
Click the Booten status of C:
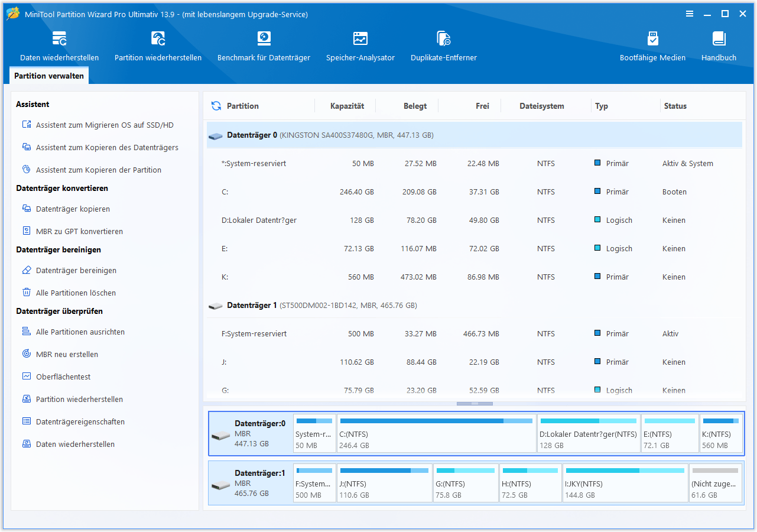click(x=674, y=192)
